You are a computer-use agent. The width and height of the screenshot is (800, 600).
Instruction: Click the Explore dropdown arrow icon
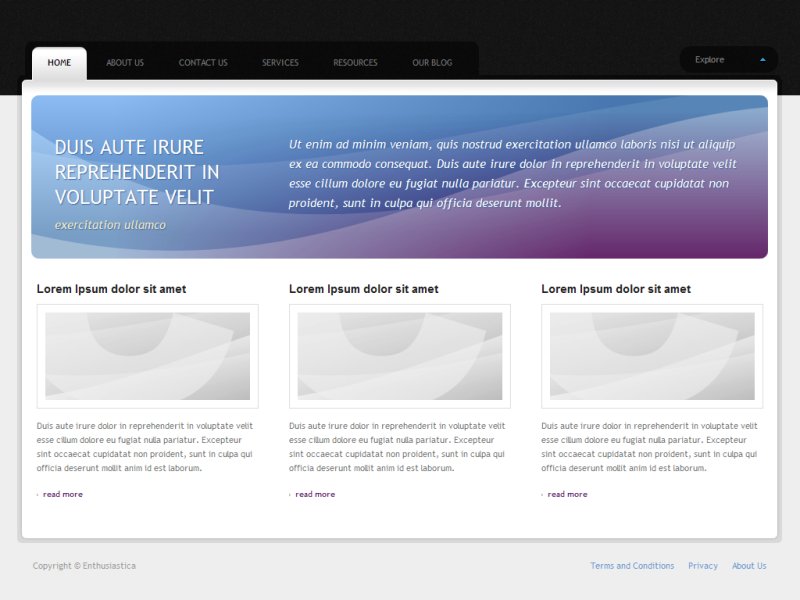tap(763, 60)
